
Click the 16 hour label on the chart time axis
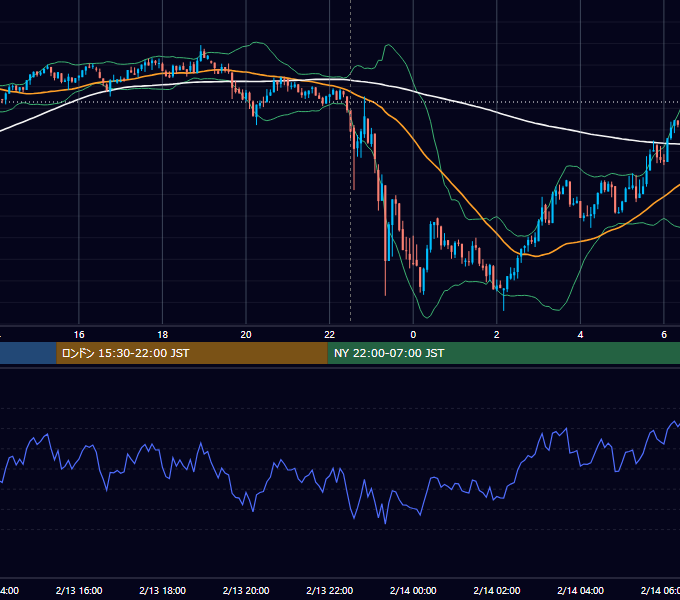point(79,335)
